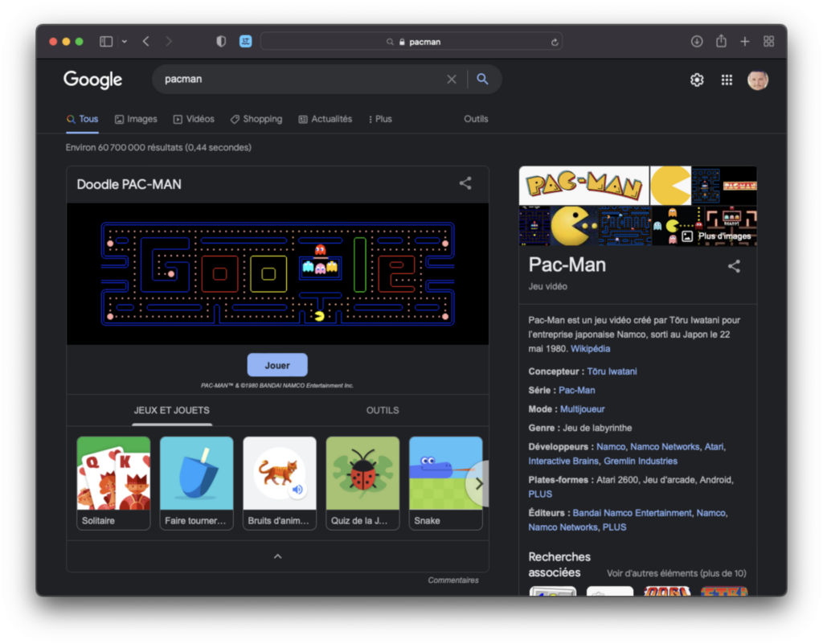Viewport: 823px width, 644px height.
Task: Show the tab overview grid
Action: (768, 42)
